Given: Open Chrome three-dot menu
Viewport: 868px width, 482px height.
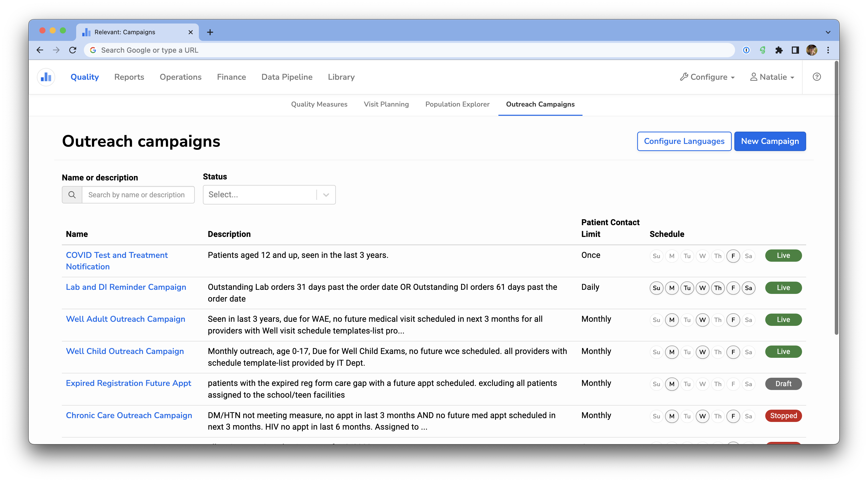Looking at the screenshot, I should [828, 50].
